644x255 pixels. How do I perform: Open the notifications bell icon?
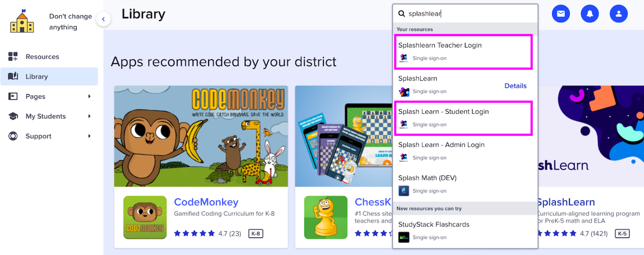tap(590, 14)
